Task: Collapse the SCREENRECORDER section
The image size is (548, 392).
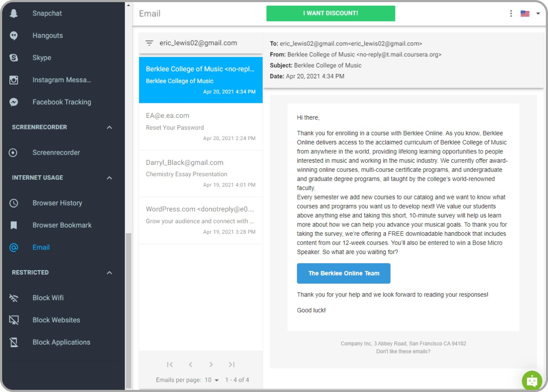Action: point(109,127)
